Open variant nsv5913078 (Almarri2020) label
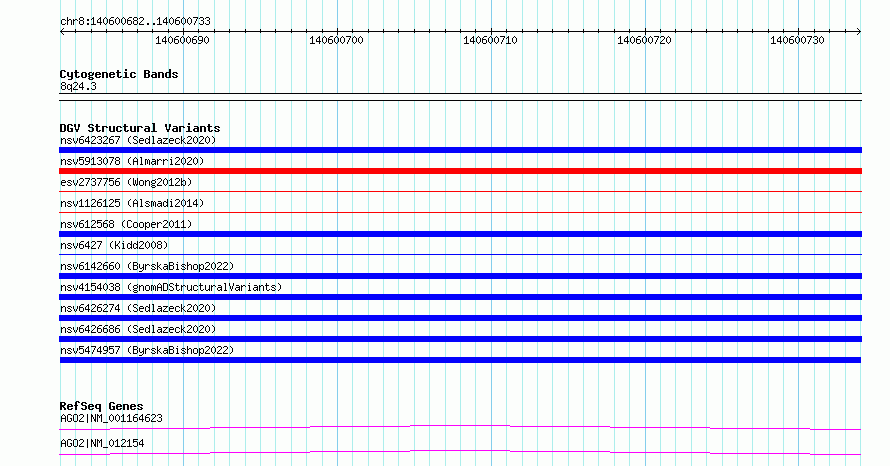Screen dimensions: 890x466 [x=132, y=161]
